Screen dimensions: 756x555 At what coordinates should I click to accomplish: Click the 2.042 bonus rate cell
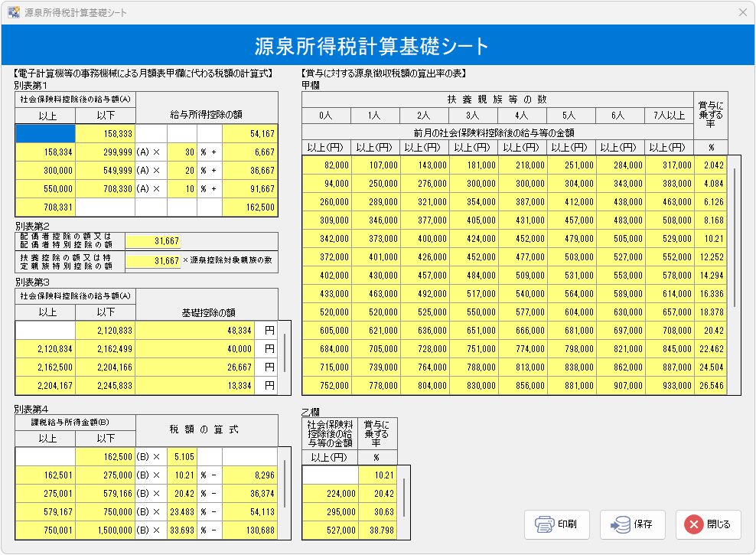pyautogui.click(x=711, y=165)
